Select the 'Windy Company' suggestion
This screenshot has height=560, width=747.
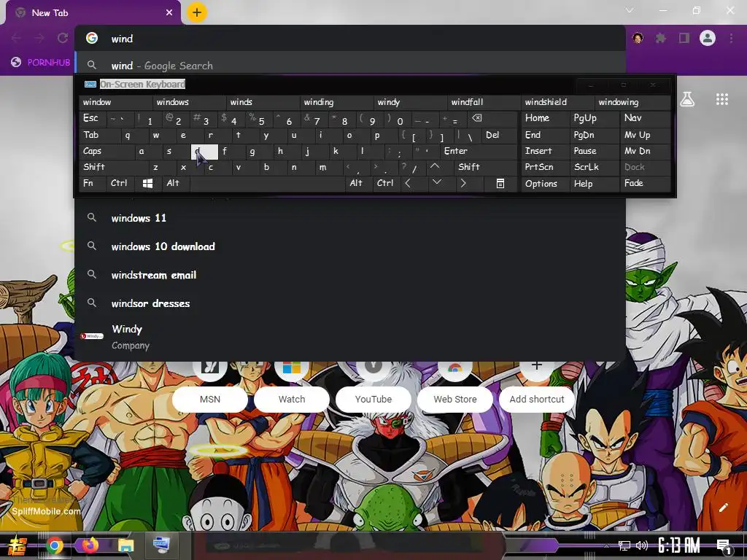click(x=350, y=337)
